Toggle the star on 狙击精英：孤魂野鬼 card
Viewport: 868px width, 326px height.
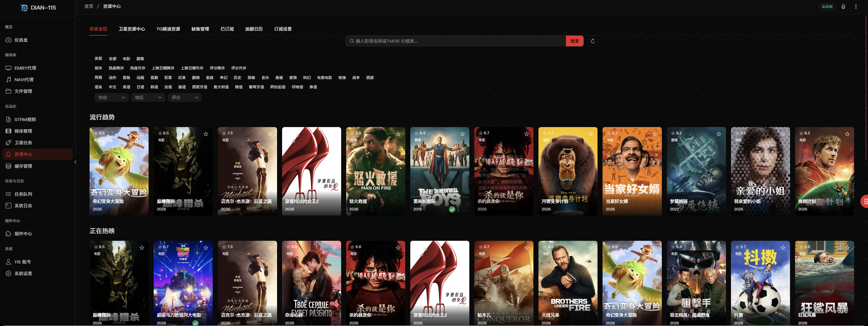pos(719,248)
